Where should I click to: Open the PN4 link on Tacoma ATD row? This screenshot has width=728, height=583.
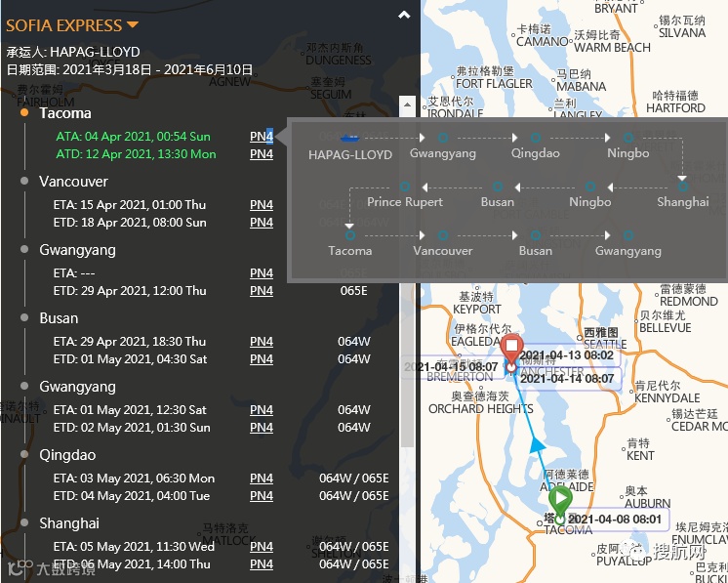point(262,153)
